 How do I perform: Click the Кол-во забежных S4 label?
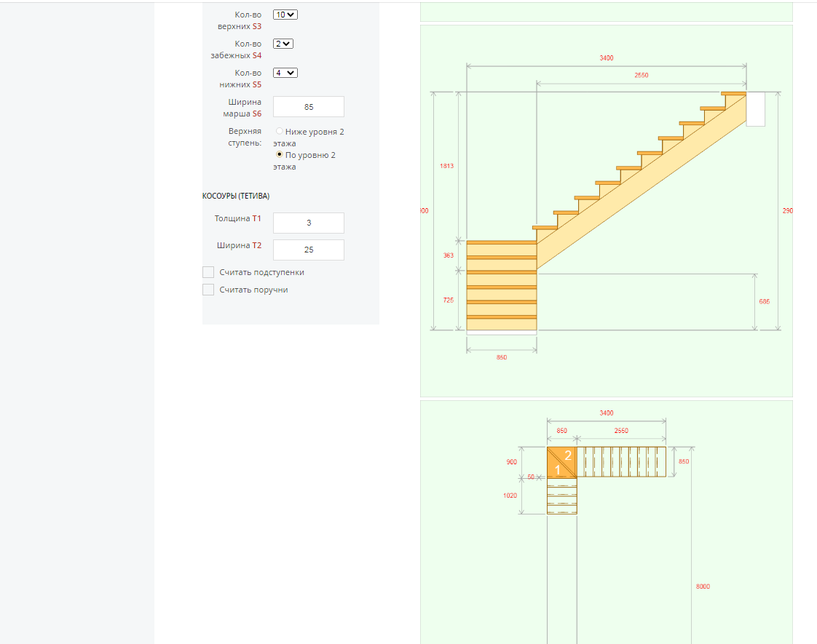click(236, 49)
